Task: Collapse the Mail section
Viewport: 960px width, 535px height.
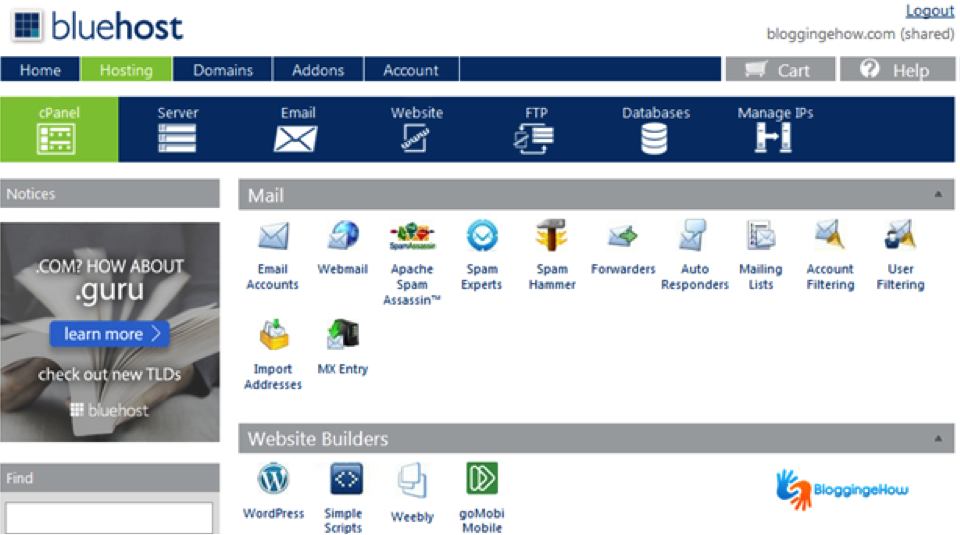Action: (937, 195)
